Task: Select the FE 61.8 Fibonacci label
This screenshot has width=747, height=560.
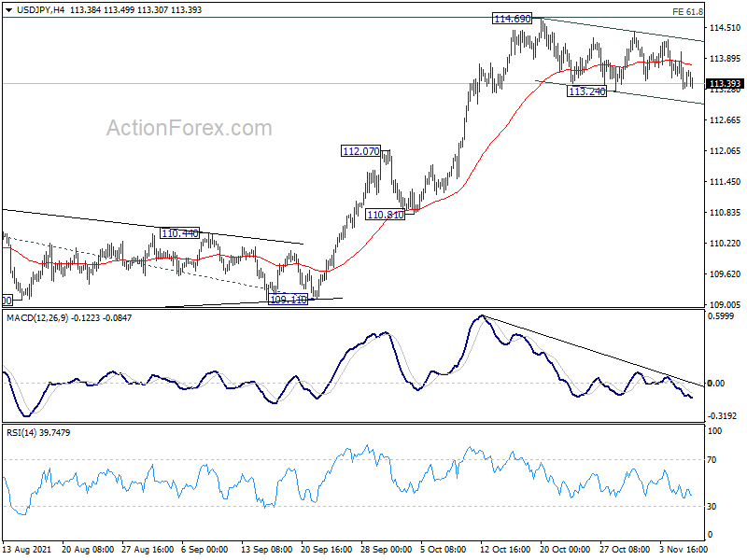Action: coord(687,11)
